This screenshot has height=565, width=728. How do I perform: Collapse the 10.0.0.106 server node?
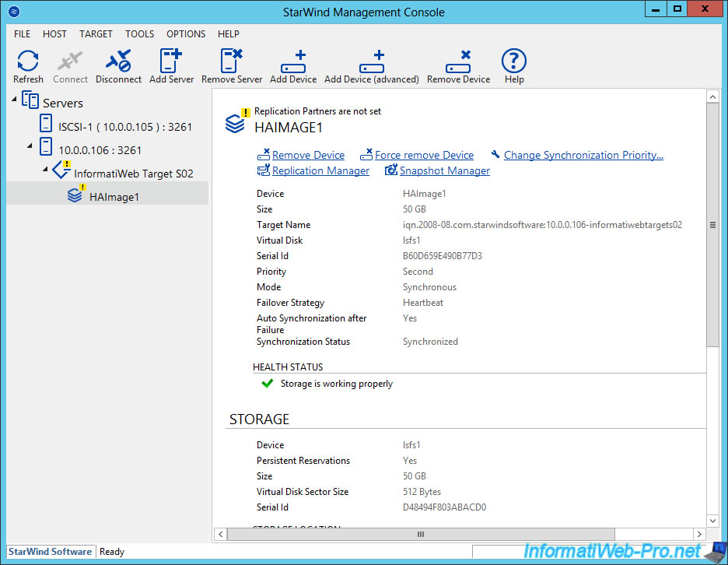pyautogui.click(x=30, y=146)
